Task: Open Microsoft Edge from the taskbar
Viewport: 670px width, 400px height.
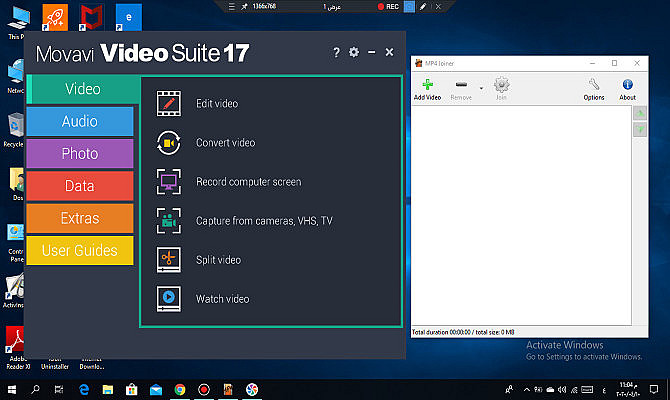Action: pyautogui.click(x=84, y=389)
